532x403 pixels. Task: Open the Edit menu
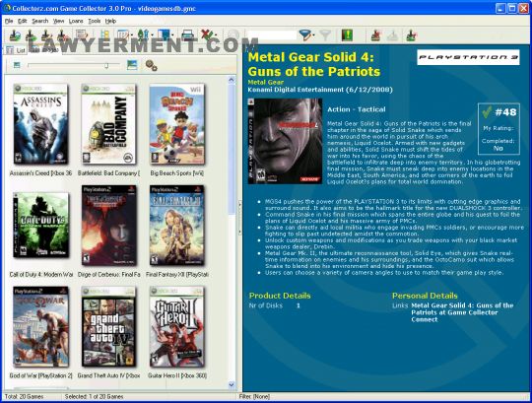22,21
